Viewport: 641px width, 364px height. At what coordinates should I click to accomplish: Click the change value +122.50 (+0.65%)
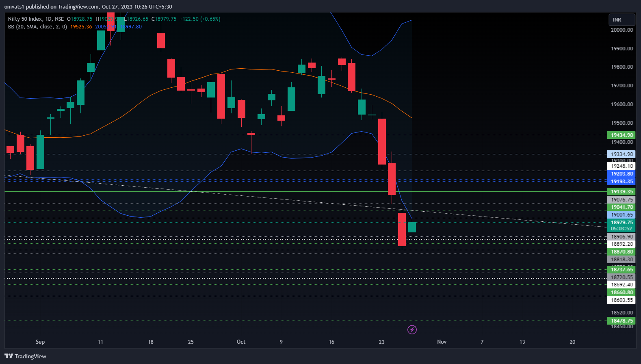(200, 19)
